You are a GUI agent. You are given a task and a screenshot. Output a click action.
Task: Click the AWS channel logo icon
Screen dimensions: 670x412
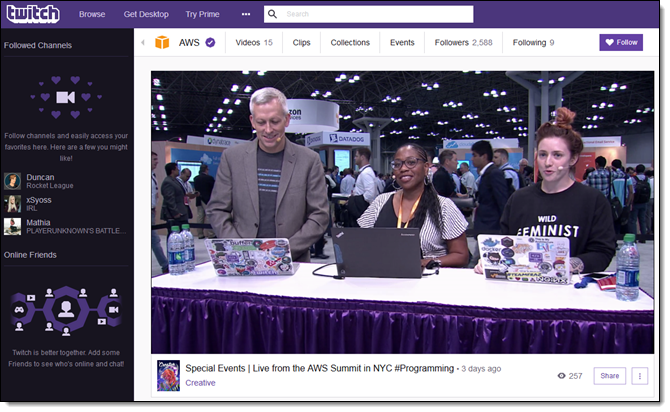(162, 43)
